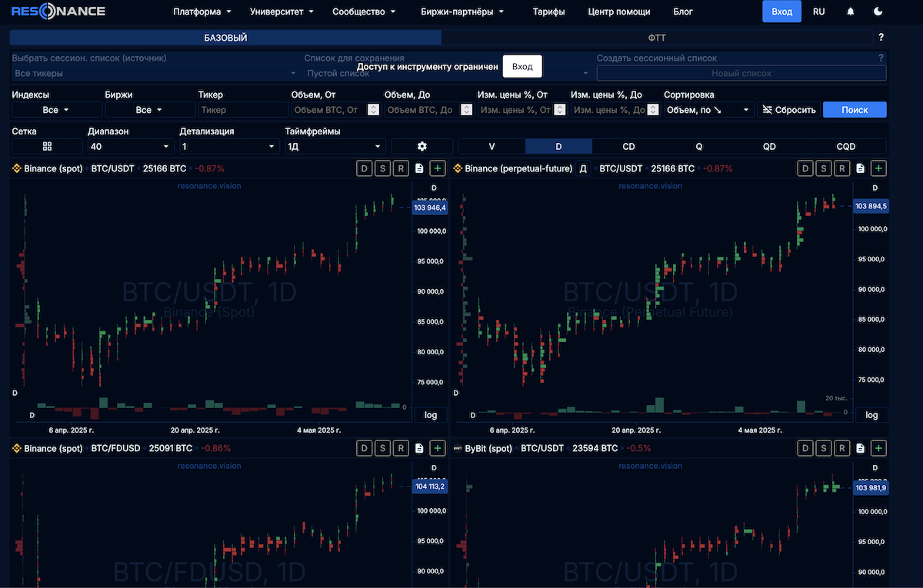
Task: Click the help icon next to Создать сессионный список
Action: pyautogui.click(x=881, y=58)
